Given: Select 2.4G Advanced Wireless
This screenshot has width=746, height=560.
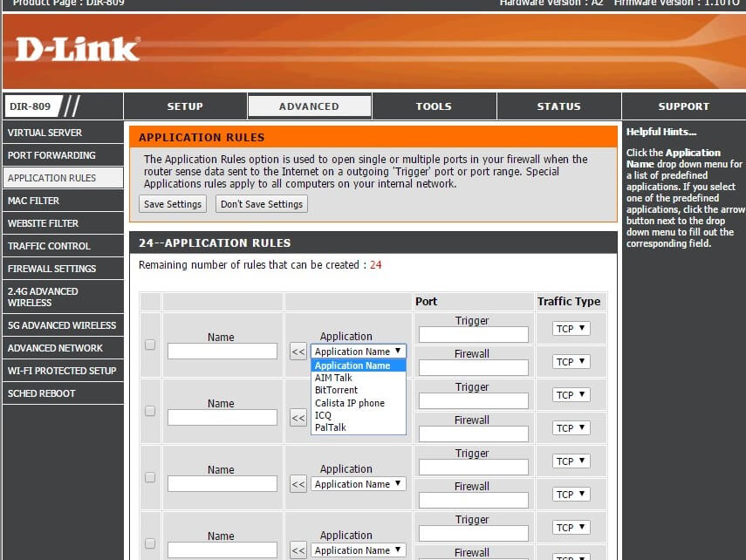Looking at the screenshot, I should click(x=63, y=297).
